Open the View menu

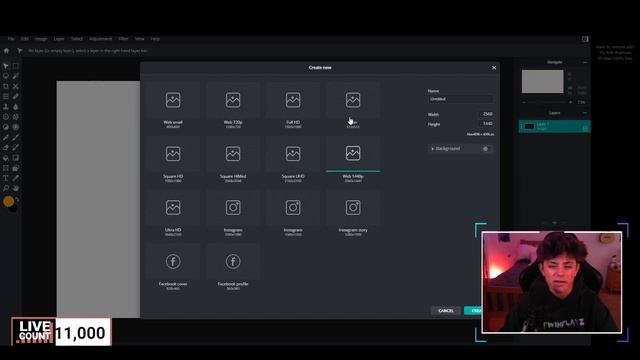tap(140, 39)
